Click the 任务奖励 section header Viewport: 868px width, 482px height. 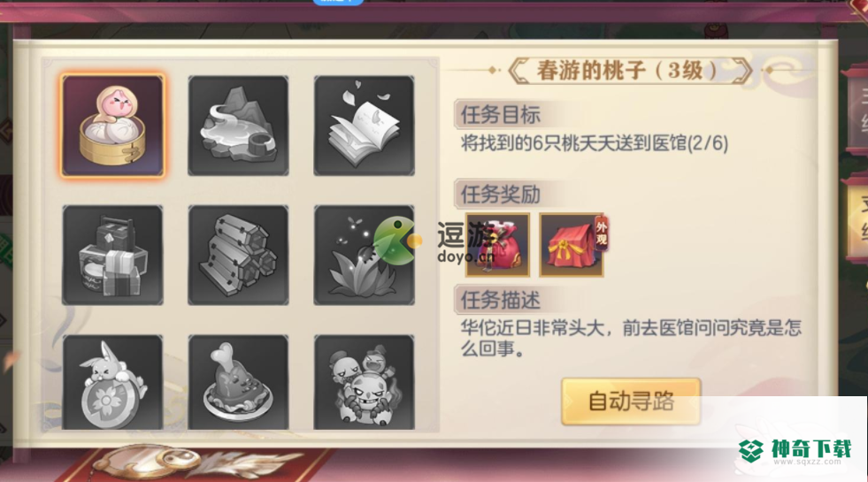point(501,195)
